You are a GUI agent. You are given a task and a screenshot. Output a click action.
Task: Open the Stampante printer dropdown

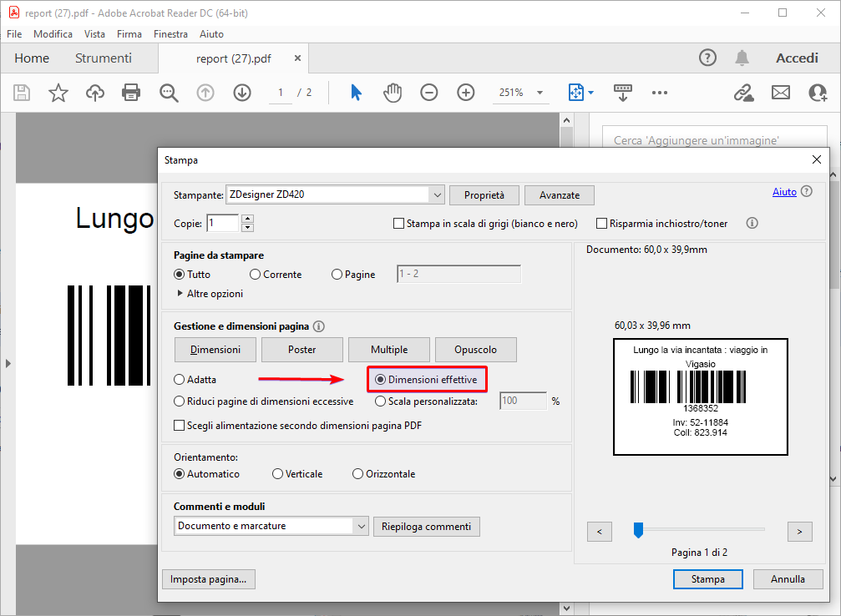point(437,195)
